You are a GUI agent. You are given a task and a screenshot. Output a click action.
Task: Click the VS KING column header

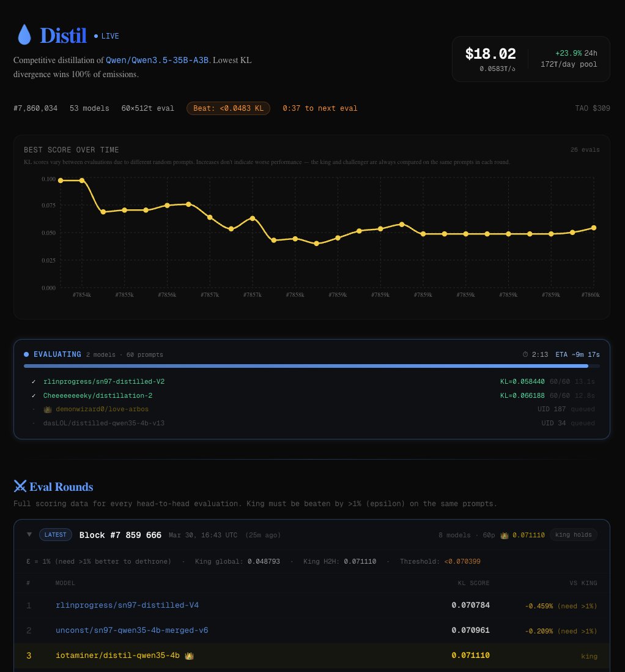point(583,583)
